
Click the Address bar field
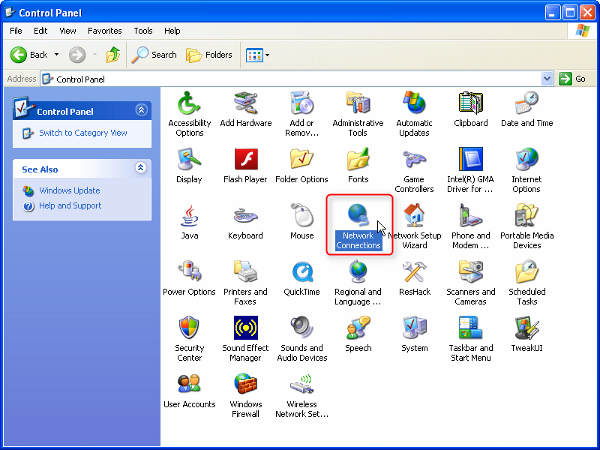pos(291,79)
